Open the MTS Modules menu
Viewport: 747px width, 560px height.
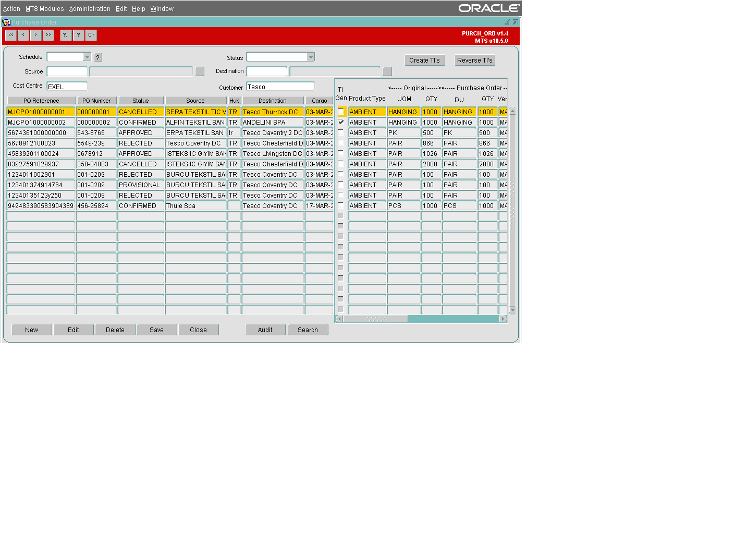click(x=45, y=9)
